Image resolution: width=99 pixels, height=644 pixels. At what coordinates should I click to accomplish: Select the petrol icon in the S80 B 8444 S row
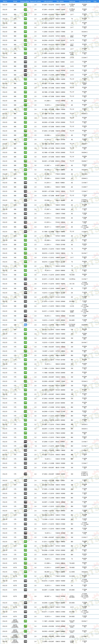click(25, 178)
